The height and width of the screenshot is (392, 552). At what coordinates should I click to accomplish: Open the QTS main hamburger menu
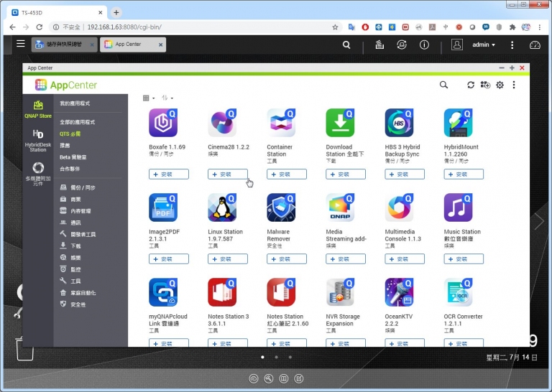[x=20, y=44]
